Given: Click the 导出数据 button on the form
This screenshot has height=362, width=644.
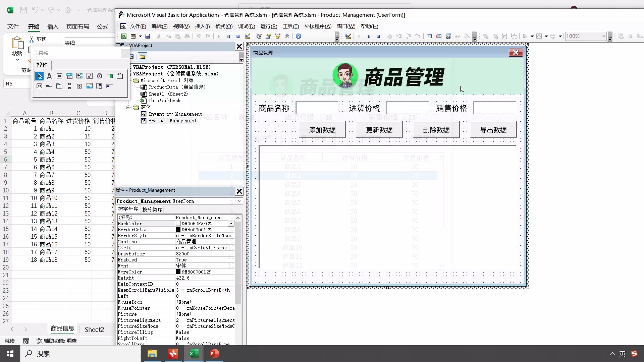Looking at the screenshot, I should 493,130.
